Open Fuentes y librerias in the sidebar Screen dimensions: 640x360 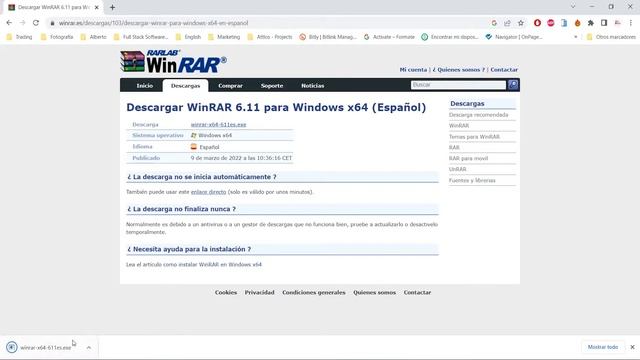point(472,180)
